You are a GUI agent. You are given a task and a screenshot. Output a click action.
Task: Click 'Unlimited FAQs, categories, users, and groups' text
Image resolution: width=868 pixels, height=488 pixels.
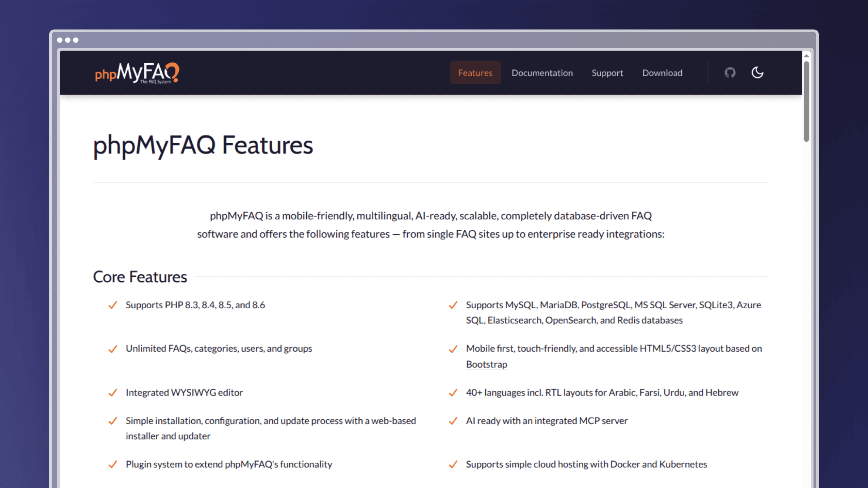[219, 348]
